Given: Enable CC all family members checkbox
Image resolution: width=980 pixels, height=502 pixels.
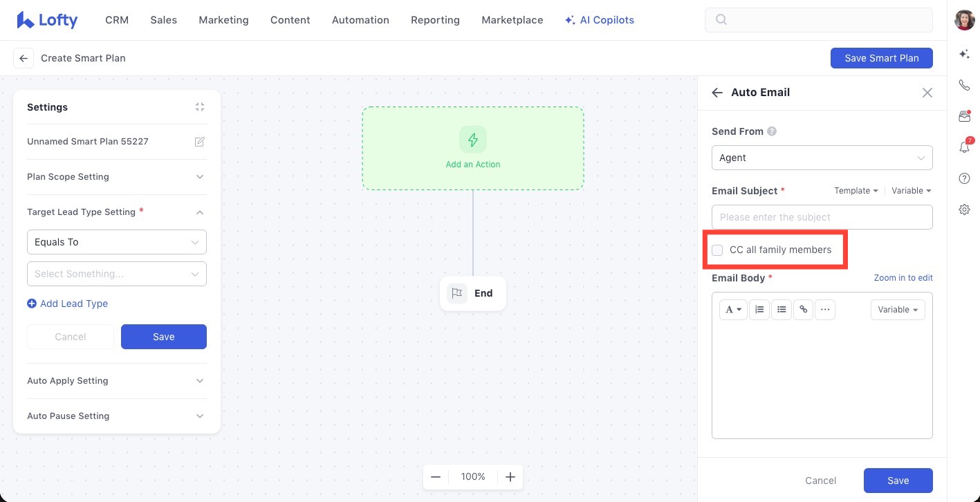Looking at the screenshot, I should click(x=718, y=250).
